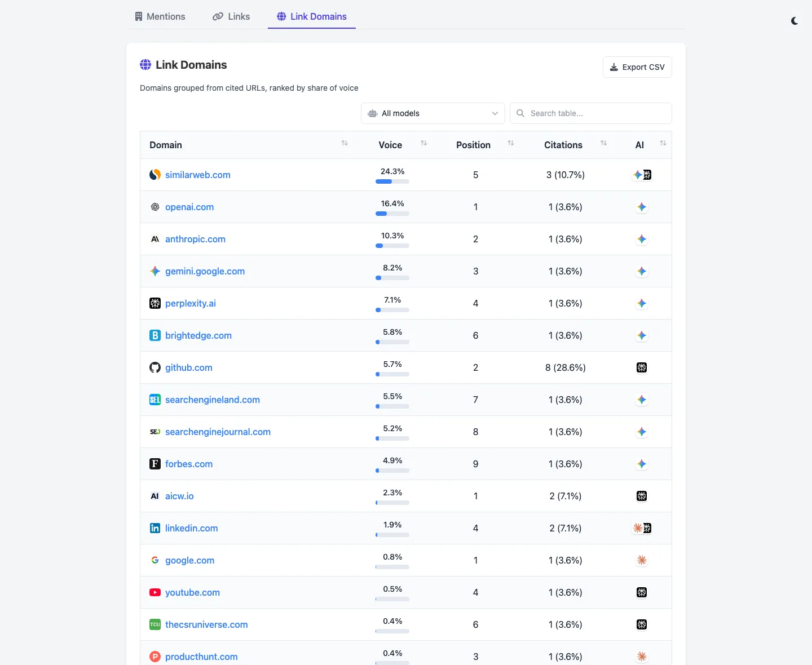The height and width of the screenshot is (665, 812).
Task: Open the Links tab
Action: point(231,16)
